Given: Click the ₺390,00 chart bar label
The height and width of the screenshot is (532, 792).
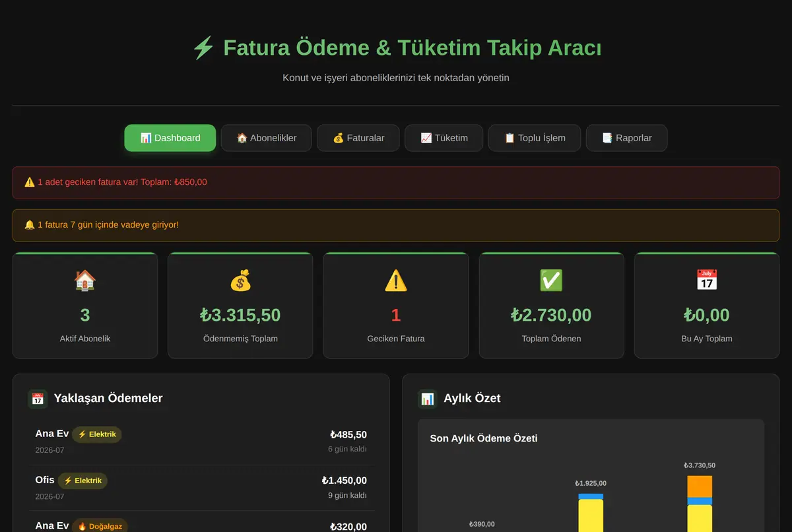Looking at the screenshot, I should [482, 524].
